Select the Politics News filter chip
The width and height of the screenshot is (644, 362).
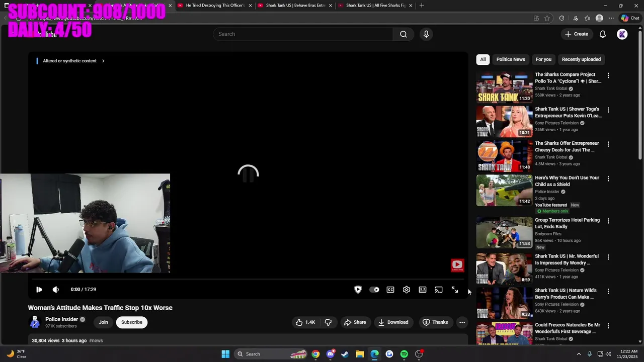pos(510,59)
